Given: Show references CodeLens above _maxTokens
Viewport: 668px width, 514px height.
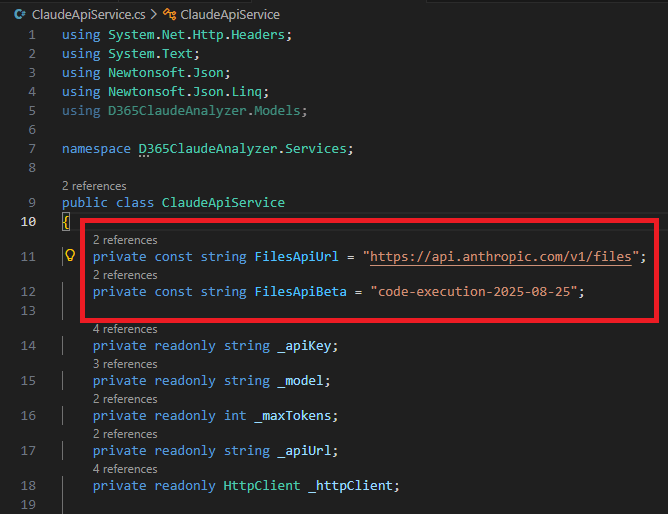Looking at the screenshot, I should pos(125,399).
